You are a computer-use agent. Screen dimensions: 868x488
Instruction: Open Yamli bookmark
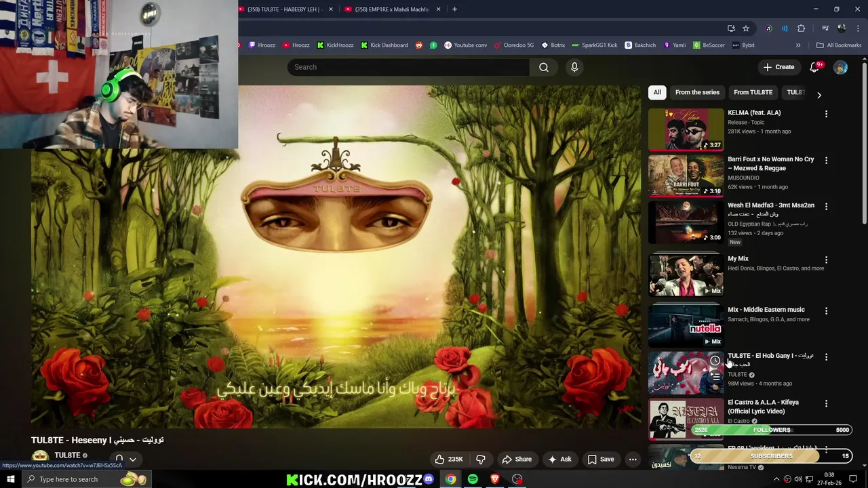pyautogui.click(x=675, y=45)
